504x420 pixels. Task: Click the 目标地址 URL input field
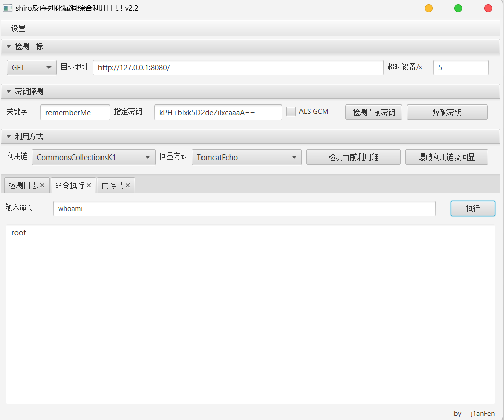coord(238,68)
